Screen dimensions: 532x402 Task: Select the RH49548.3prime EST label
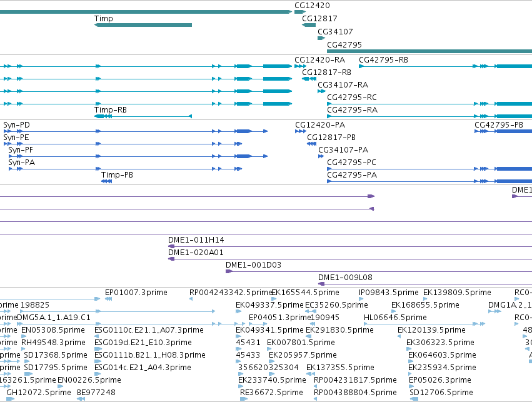click(53, 343)
